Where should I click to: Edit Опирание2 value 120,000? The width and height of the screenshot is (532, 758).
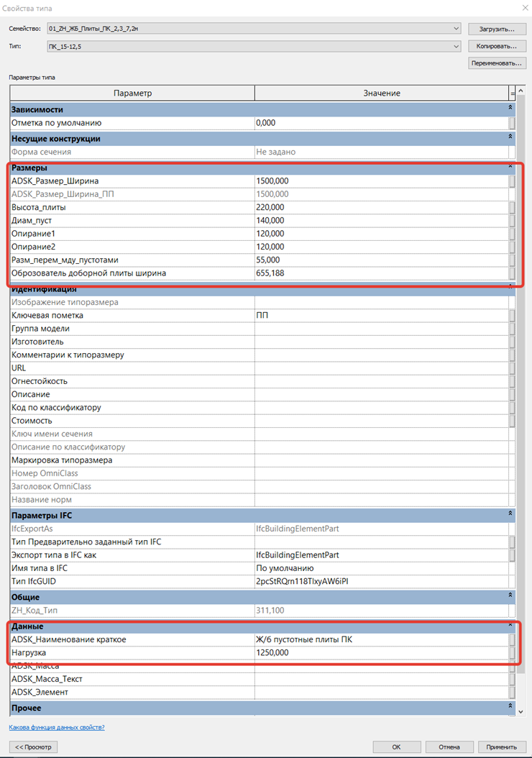click(382, 247)
